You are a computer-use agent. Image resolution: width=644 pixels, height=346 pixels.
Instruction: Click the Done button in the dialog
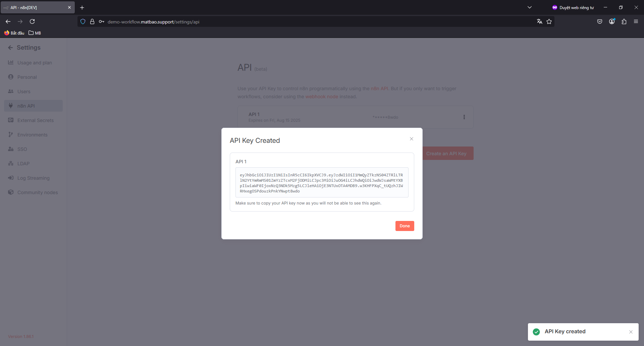tap(405, 226)
